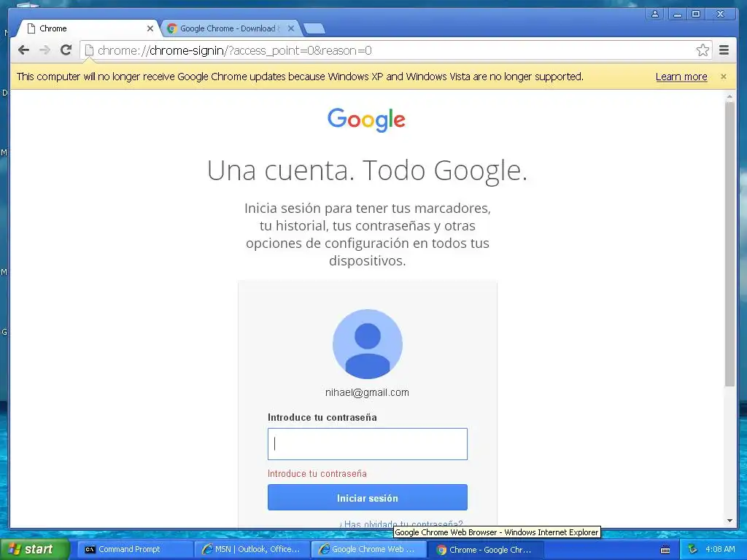Open a new tab
This screenshot has height=560, width=747.
[x=314, y=29]
